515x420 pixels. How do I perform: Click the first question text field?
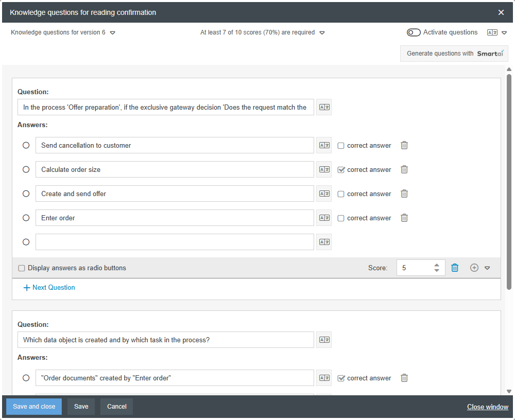pos(166,107)
